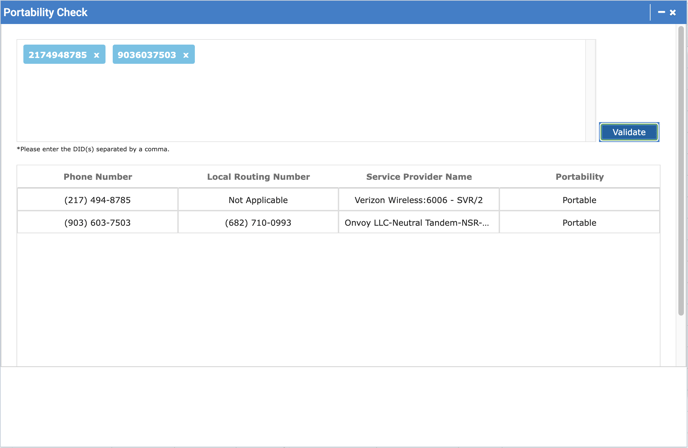Click the dialog's vertical scrollbar
688x448 pixels.
point(682,150)
